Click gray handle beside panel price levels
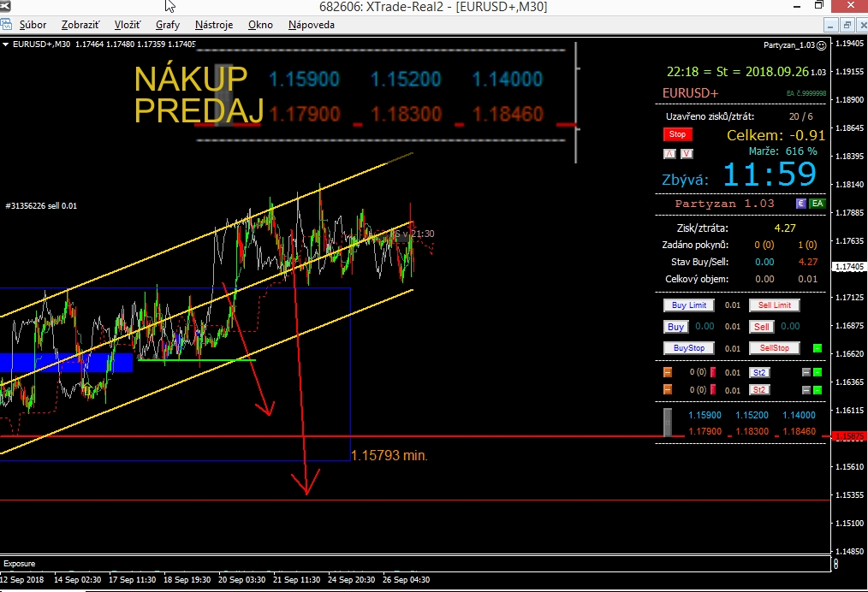The image size is (868, 592). 669,423
